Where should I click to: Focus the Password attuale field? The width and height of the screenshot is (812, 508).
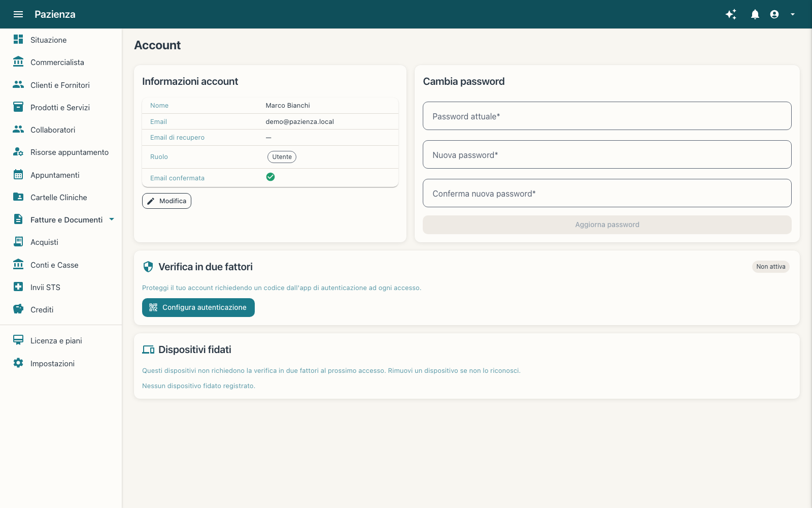click(607, 116)
